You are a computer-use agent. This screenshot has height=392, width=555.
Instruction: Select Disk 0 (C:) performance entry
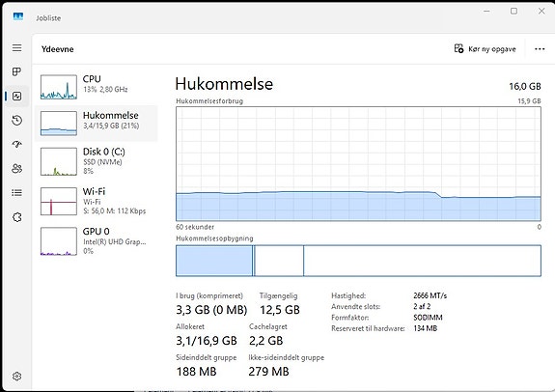coord(97,161)
